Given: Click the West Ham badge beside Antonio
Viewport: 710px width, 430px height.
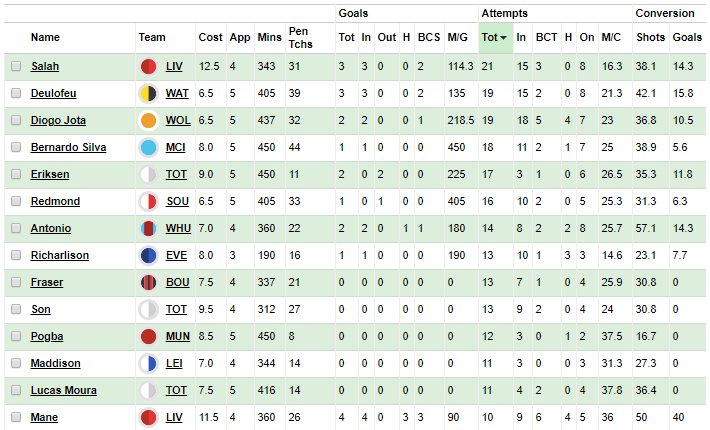Looking at the screenshot, I should click(149, 229).
